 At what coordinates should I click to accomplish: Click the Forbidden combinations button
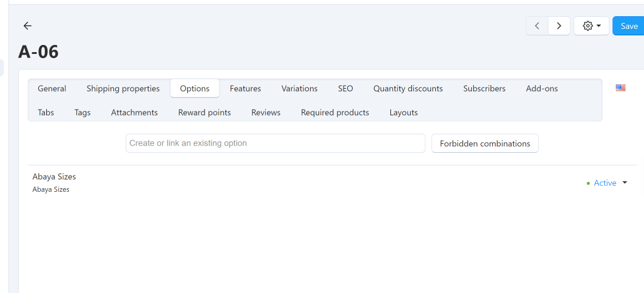tap(484, 143)
